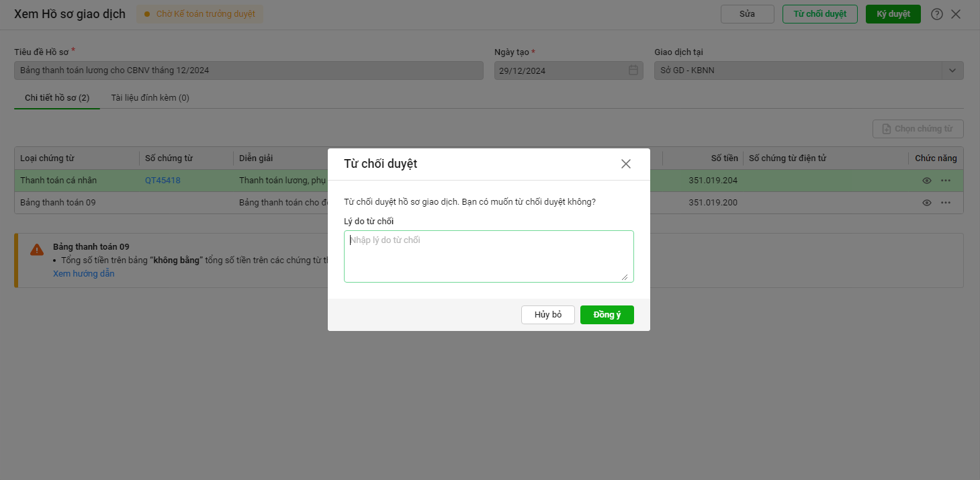
Task: Open more options for Bảng thanh toán 09 row
Action: (x=946, y=203)
